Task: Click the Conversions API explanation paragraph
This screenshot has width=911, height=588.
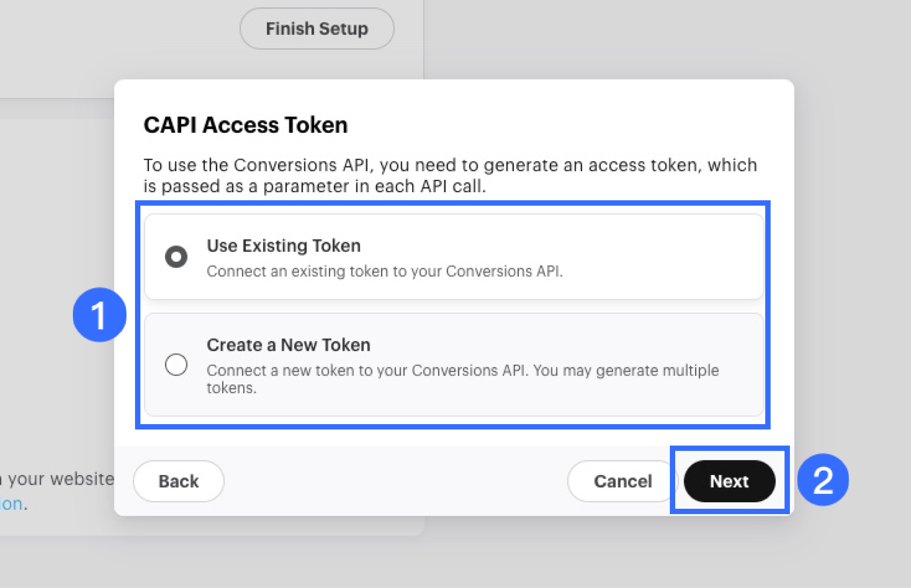Action: tap(450, 176)
